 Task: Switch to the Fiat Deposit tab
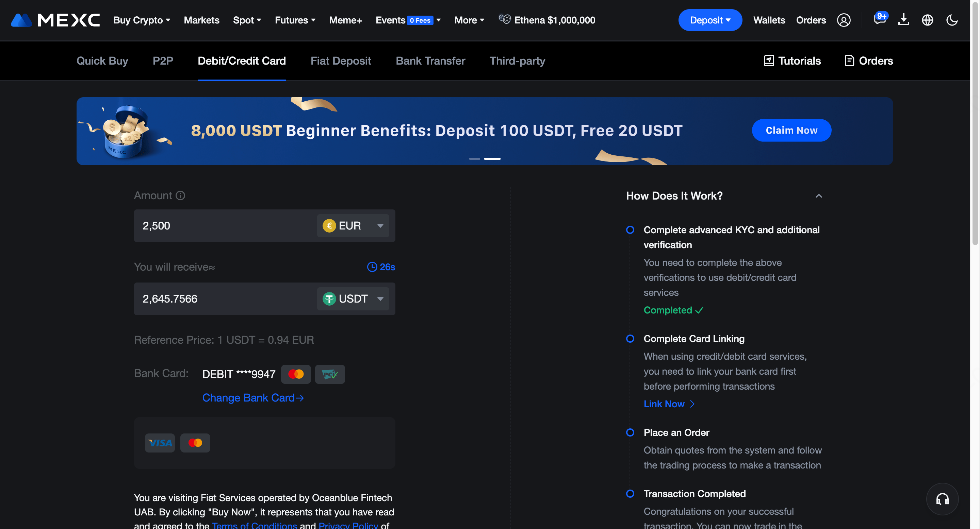click(x=341, y=61)
